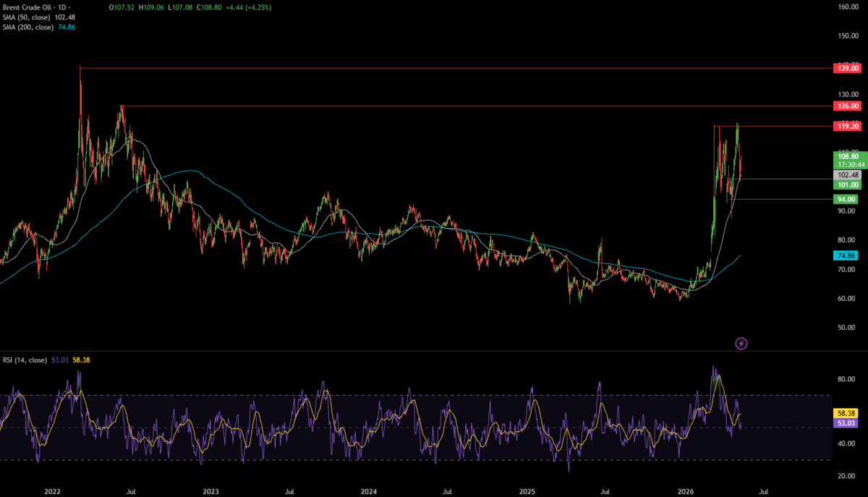
Task: Select the 126.00 horizontal red line
Action: (477, 106)
